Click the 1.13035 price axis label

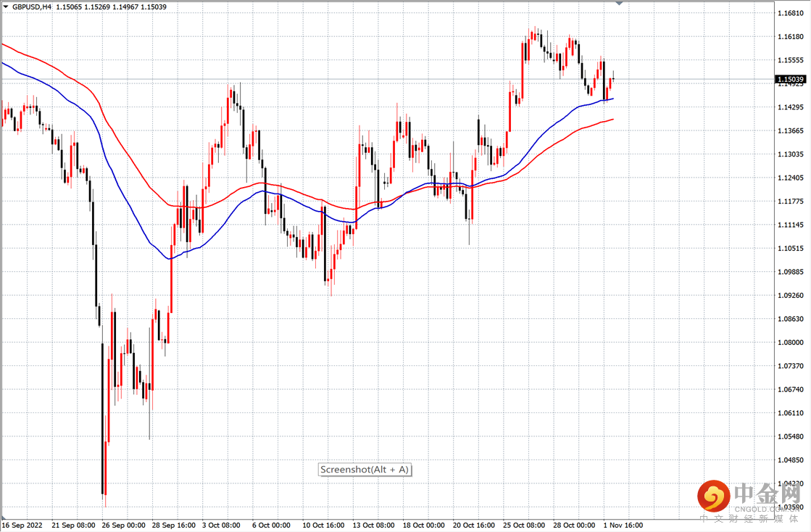pos(790,154)
